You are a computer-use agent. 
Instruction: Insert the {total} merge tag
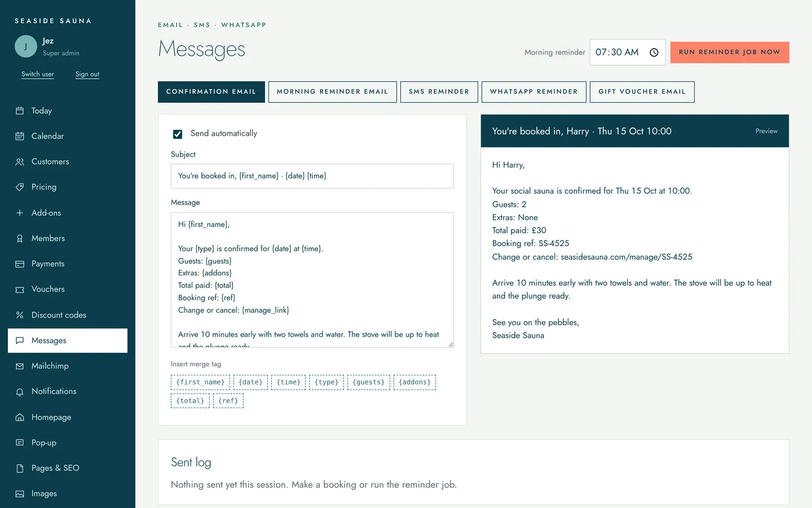190,401
